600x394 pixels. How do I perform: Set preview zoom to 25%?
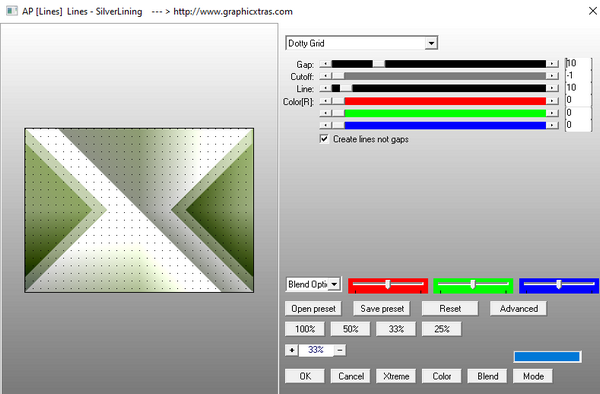(x=442, y=329)
